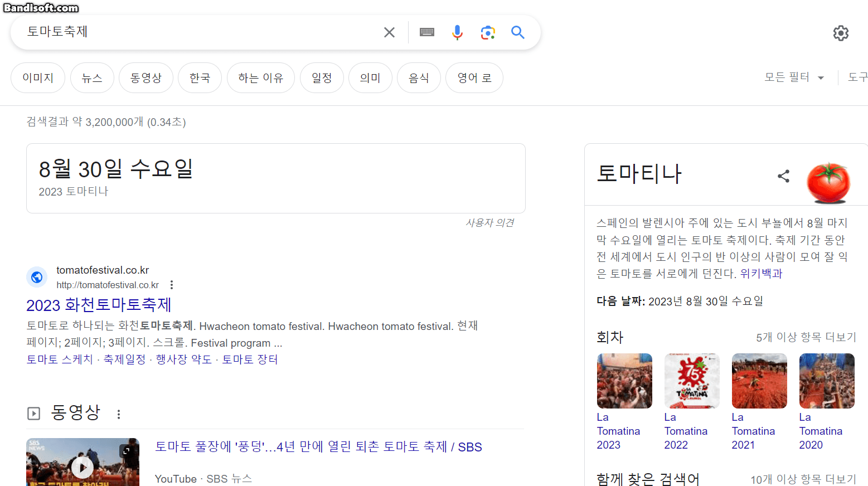Expand 10개 이상 항목 더보기 for related searches
This screenshot has height=486, width=868.
[x=803, y=479]
